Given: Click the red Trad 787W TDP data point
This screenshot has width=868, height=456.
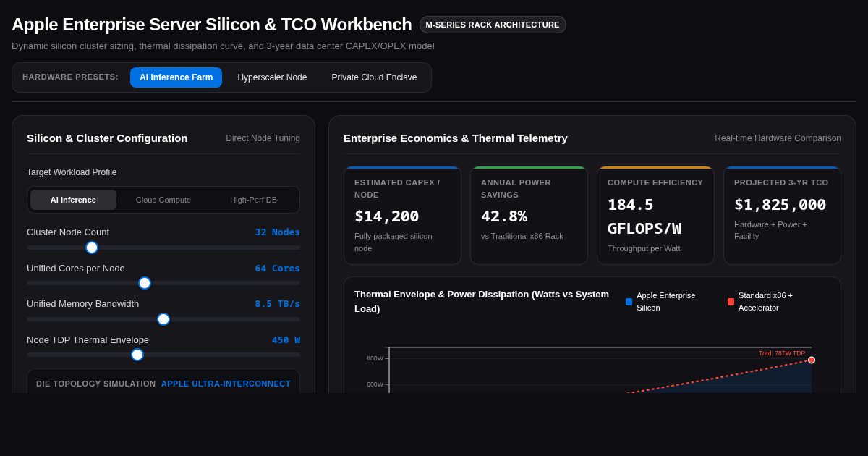Looking at the screenshot, I should tap(812, 360).
